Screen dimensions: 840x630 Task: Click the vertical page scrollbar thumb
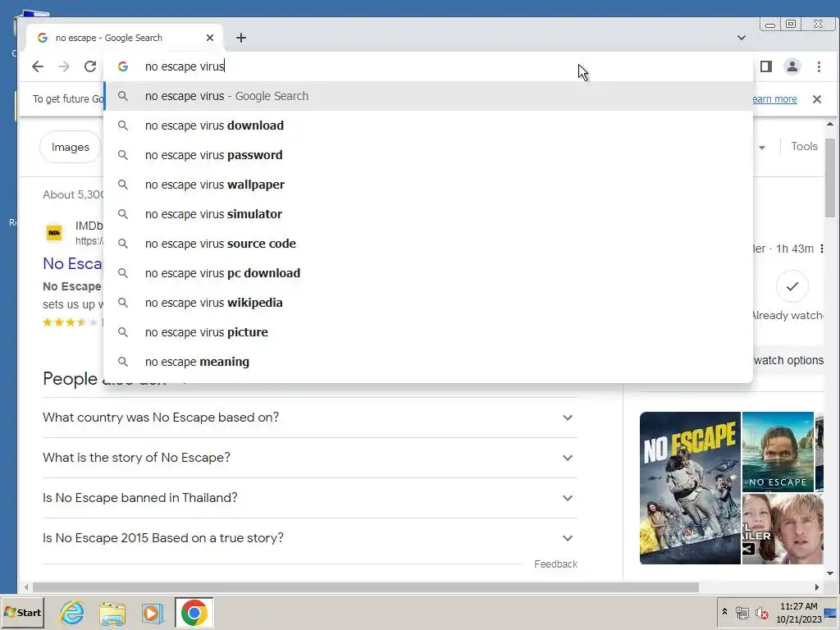830,178
